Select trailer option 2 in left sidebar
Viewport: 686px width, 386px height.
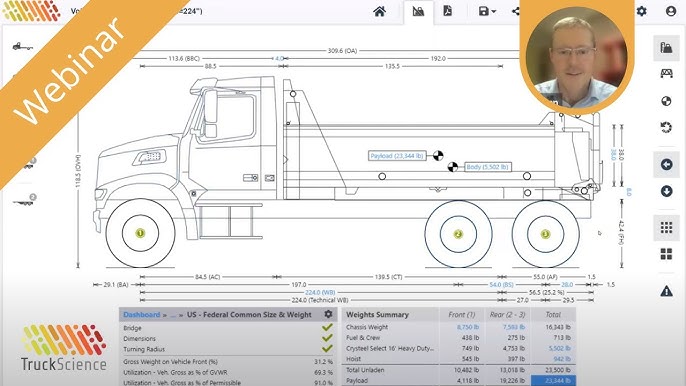coord(25,200)
